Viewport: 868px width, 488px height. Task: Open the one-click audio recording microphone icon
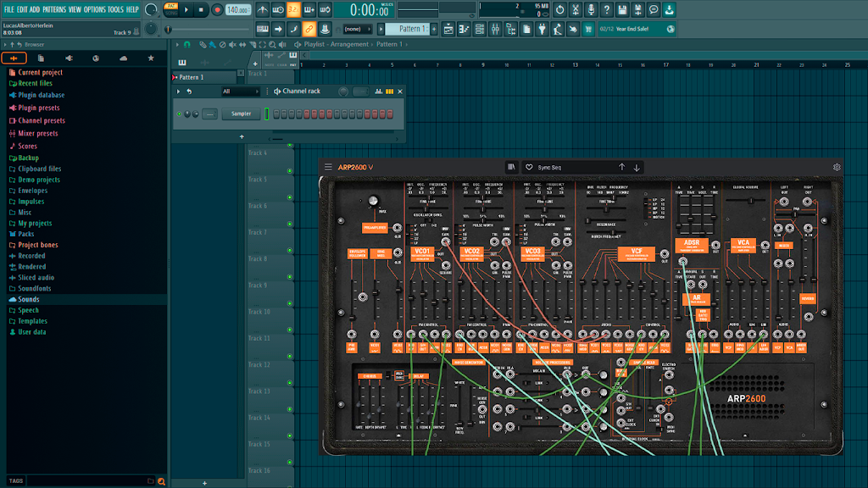(591, 9)
